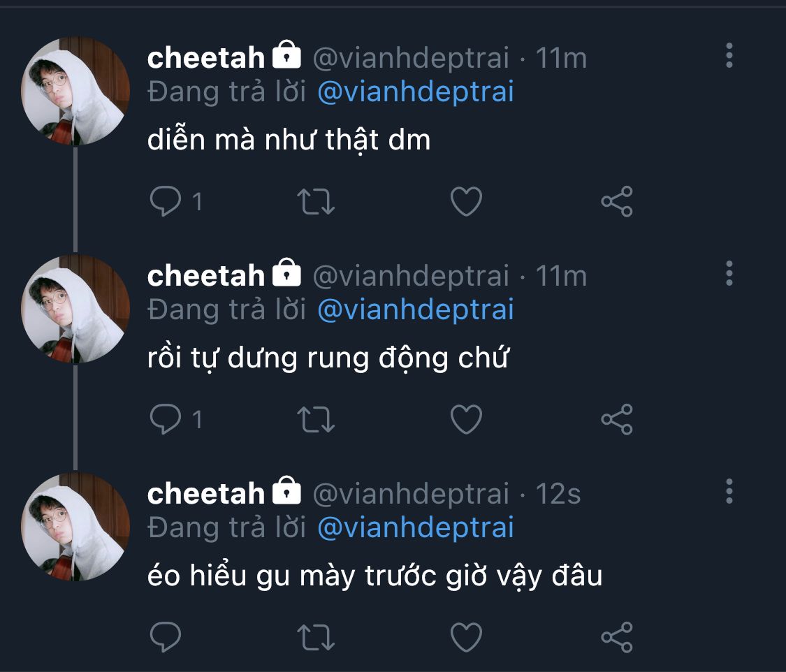The height and width of the screenshot is (672, 786).
Task: Retweet the "diễn mà như thật dm" tweet
Action: [x=316, y=201]
